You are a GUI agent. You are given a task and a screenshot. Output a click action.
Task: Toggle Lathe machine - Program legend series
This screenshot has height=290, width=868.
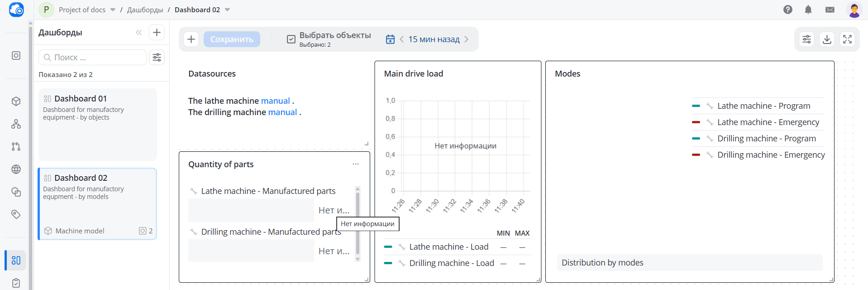pyautogui.click(x=763, y=106)
